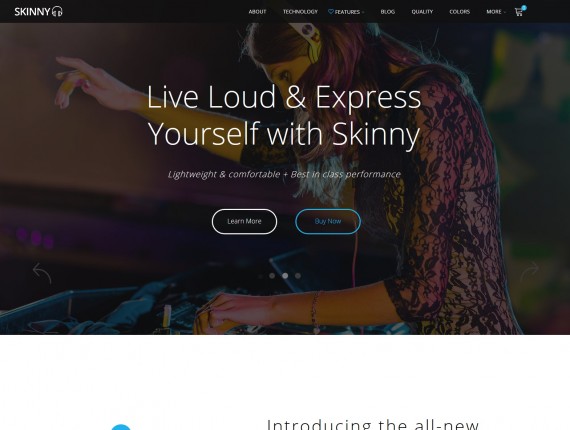Screen dimensions: 570x430
Task: Click the Learn More button
Action: pyautogui.click(x=244, y=221)
